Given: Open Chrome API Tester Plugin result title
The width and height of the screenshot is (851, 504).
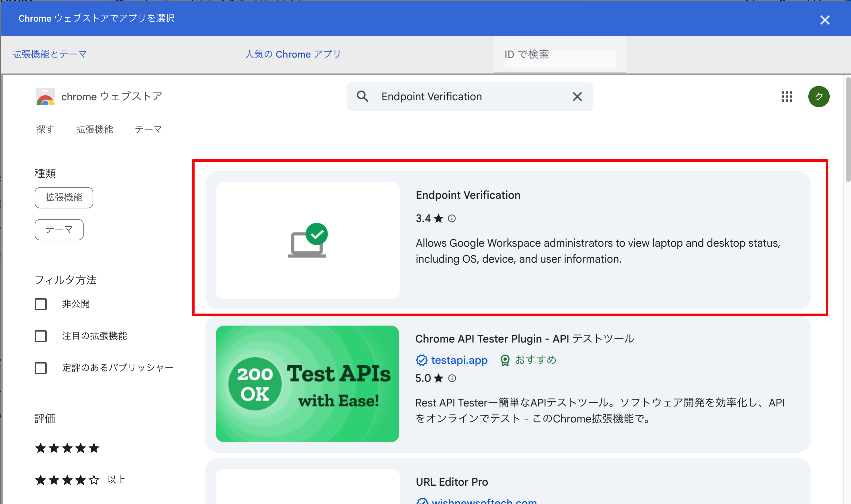Looking at the screenshot, I should [524, 339].
